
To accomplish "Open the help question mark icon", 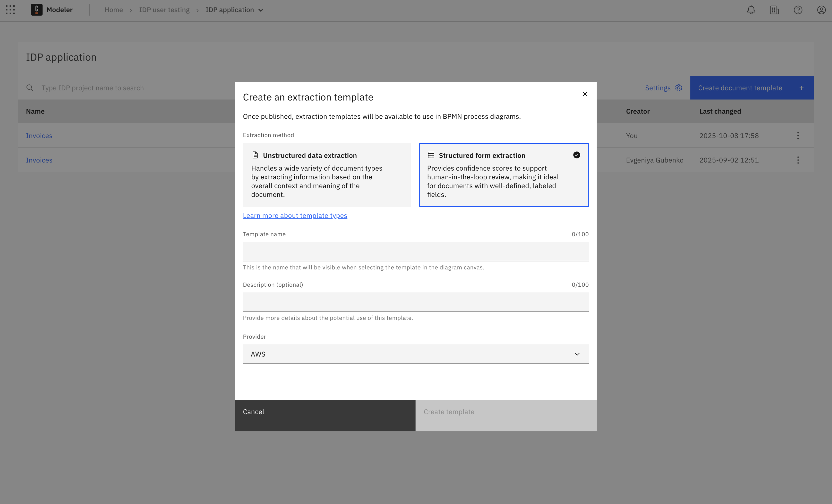I will coord(798,10).
